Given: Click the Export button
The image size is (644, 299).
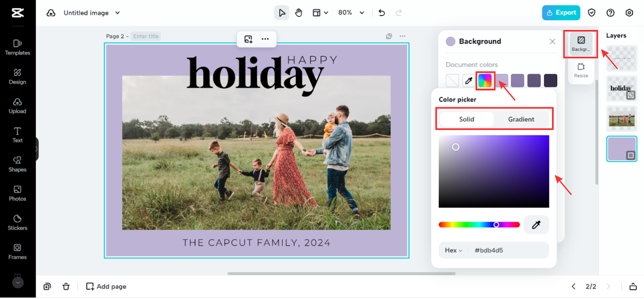Looking at the screenshot, I should click(561, 13).
